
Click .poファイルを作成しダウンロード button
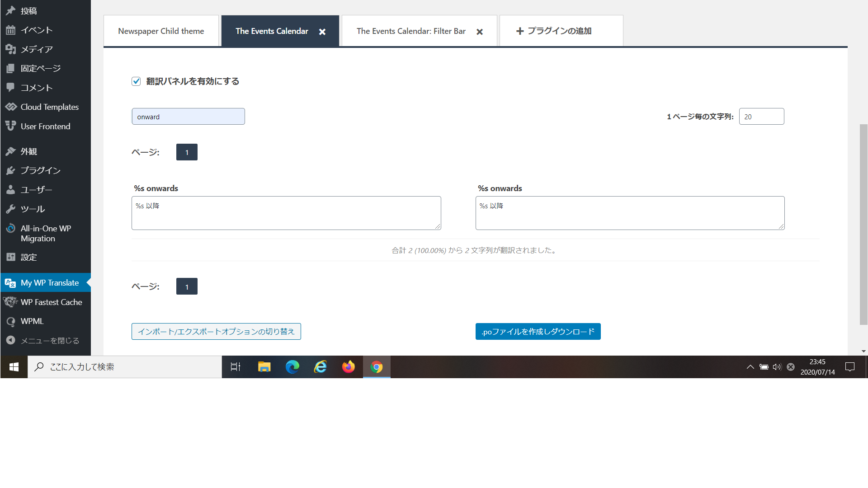coord(537,331)
